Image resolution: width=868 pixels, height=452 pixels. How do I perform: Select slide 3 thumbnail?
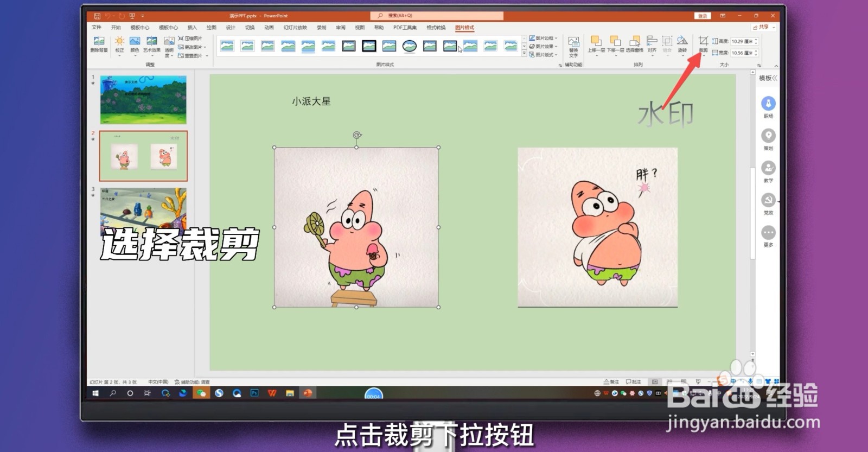coord(143,212)
